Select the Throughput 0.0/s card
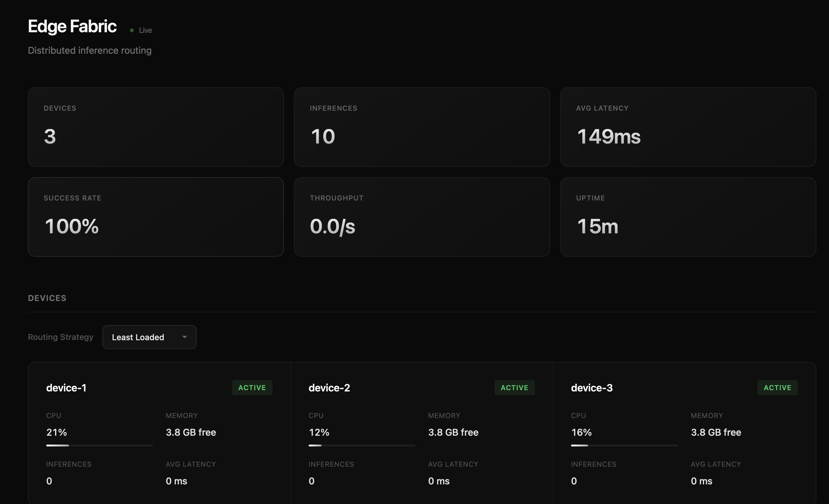The height and width of the screenshot is (504, 829). [421, 217]
